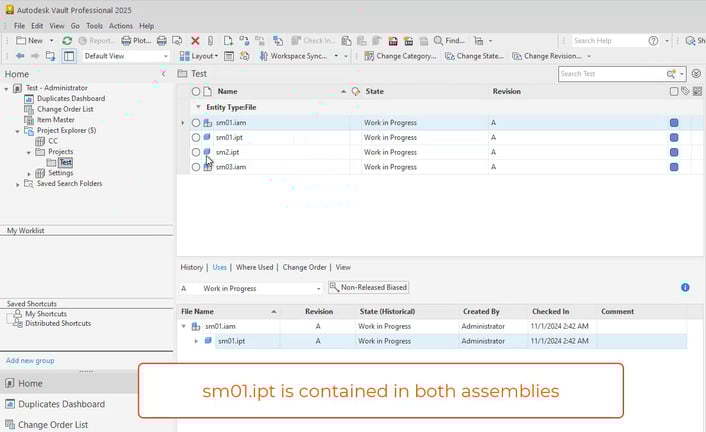Click the blue info icon
The height and width of the screenshot is (432, 706).
point(685,287)
